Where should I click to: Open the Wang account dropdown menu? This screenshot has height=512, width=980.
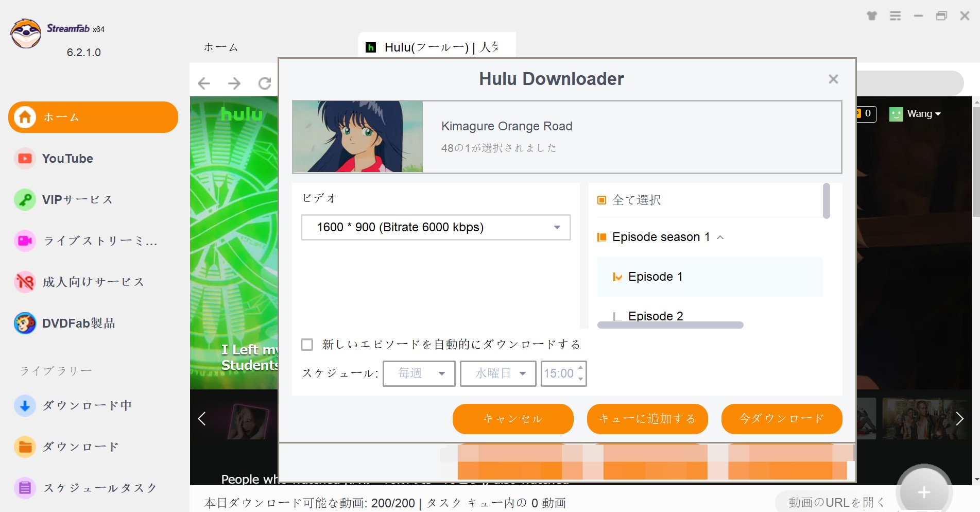[938, 114]
